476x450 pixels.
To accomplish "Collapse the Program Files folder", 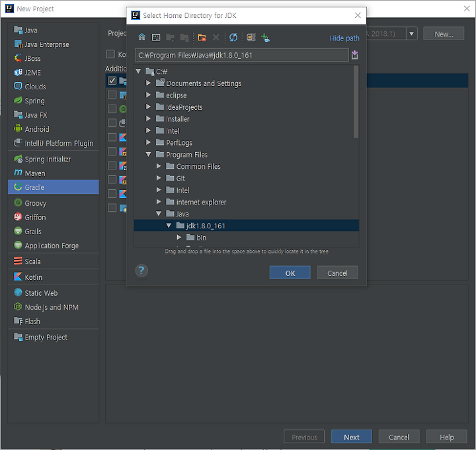I will pos(149,154).
